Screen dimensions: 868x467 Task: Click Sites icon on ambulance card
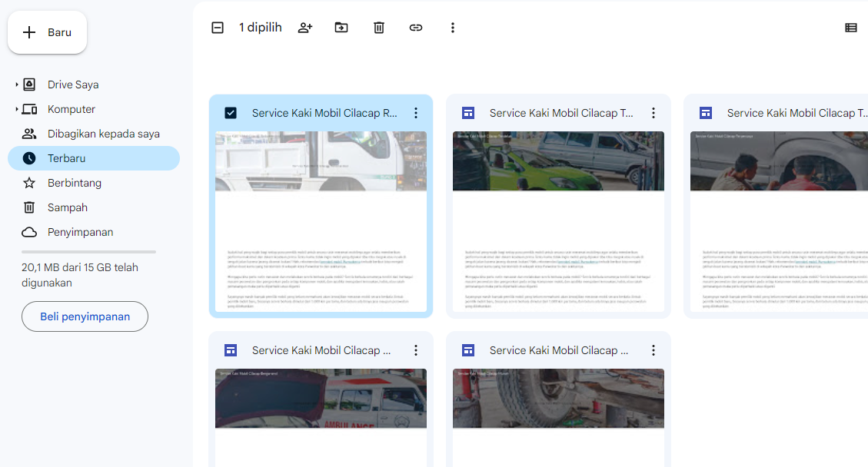click(x=231, y=350)
